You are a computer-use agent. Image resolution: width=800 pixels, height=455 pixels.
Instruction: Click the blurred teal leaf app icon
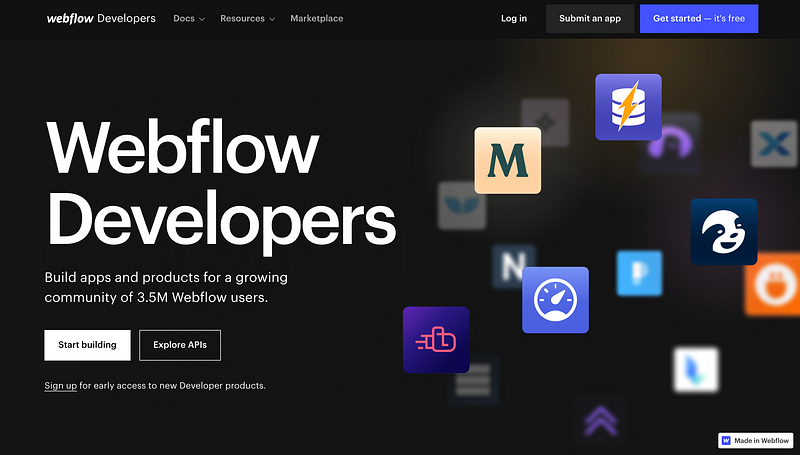click(462, 205)
